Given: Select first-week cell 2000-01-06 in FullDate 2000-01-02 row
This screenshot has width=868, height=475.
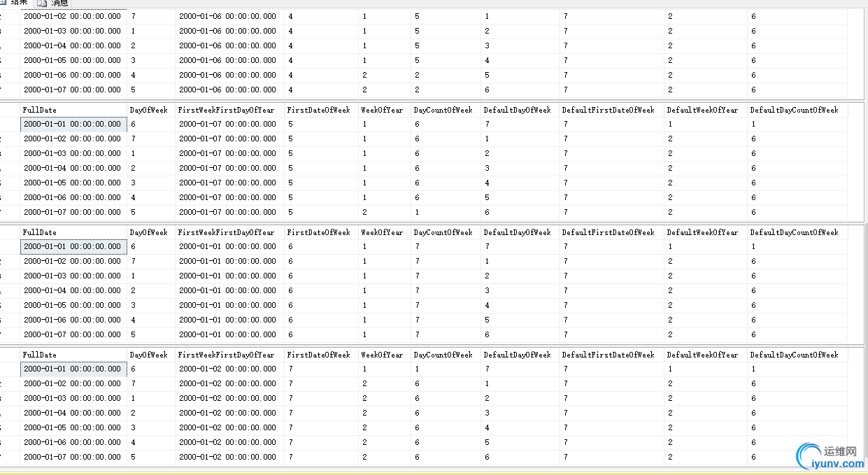Looking at the screenshot, I should [x=230, y=16].
